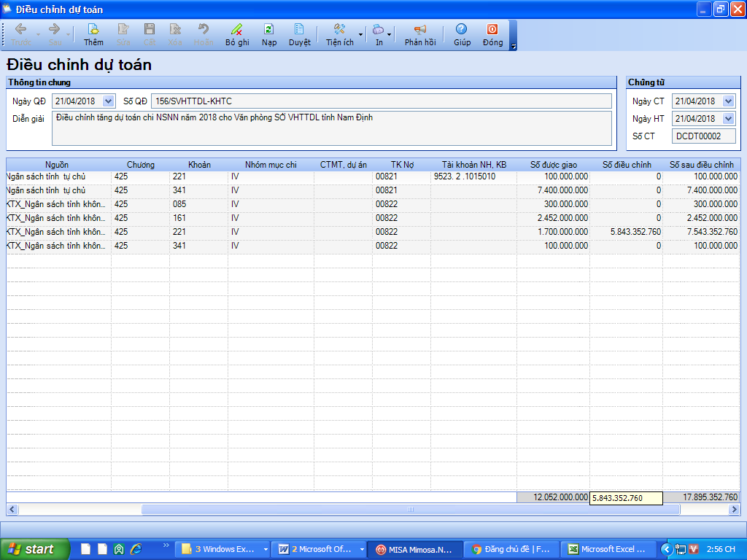The image size is (747, 560).
Task: Click the Sau forward arrow toolbar icon
Action: 54,29
